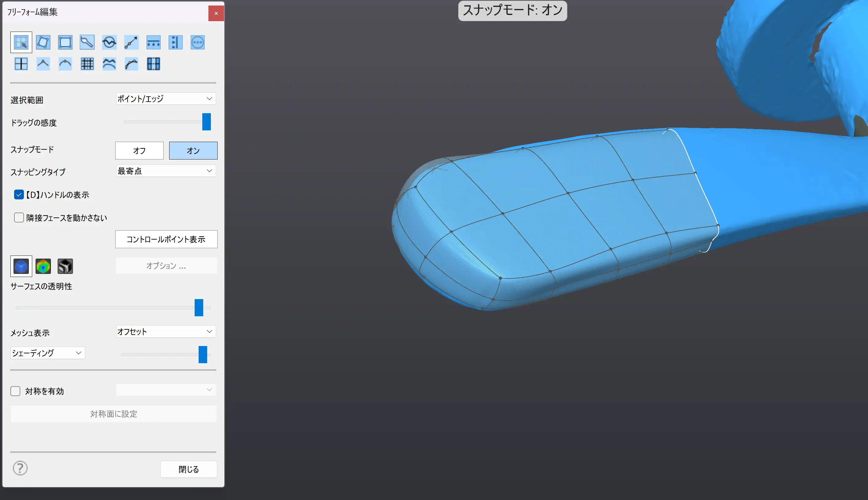Open the メッシュ表示 オフセット dropdown
The height and width of the screenshot is (500, 868).
click(166, 332)
